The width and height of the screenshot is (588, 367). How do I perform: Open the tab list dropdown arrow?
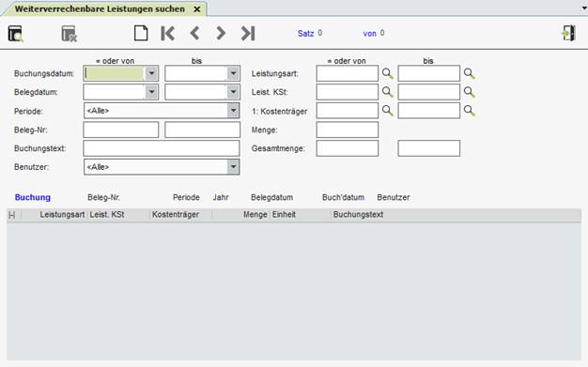point(584,8)
